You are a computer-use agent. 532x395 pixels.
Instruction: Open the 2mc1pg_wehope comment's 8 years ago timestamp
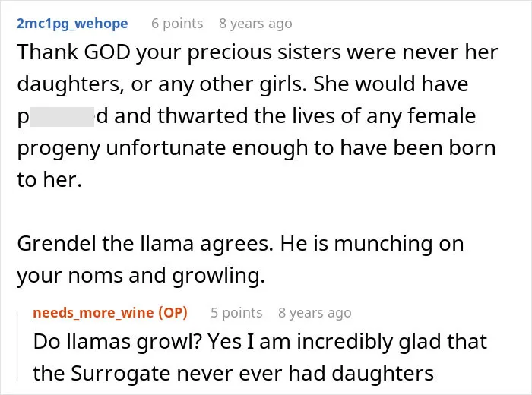255,24
